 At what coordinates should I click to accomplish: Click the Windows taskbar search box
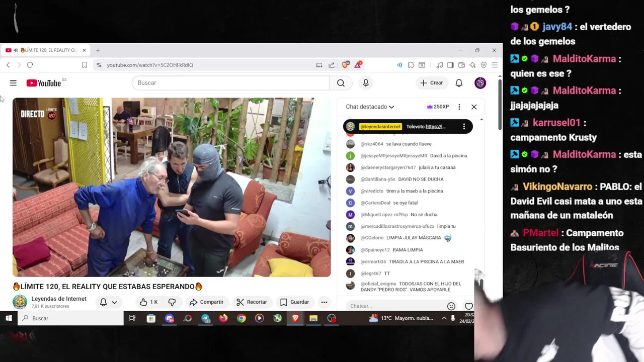click(70, 318)
